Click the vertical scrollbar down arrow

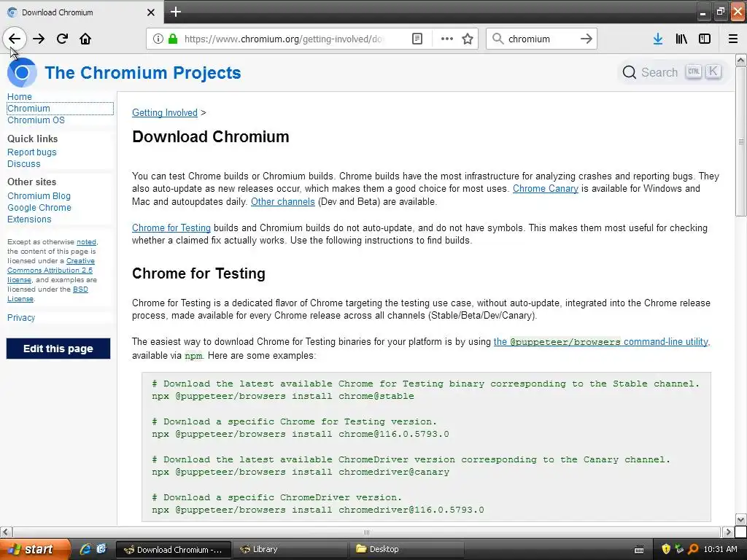pos(740,519)
